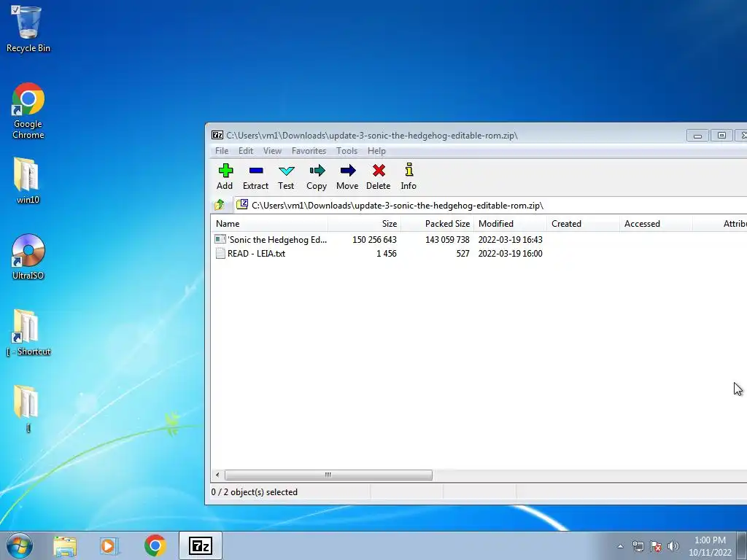This screenshot has width=747, height=560.
Task: Open the Edit menu
Action: point(246,151)
